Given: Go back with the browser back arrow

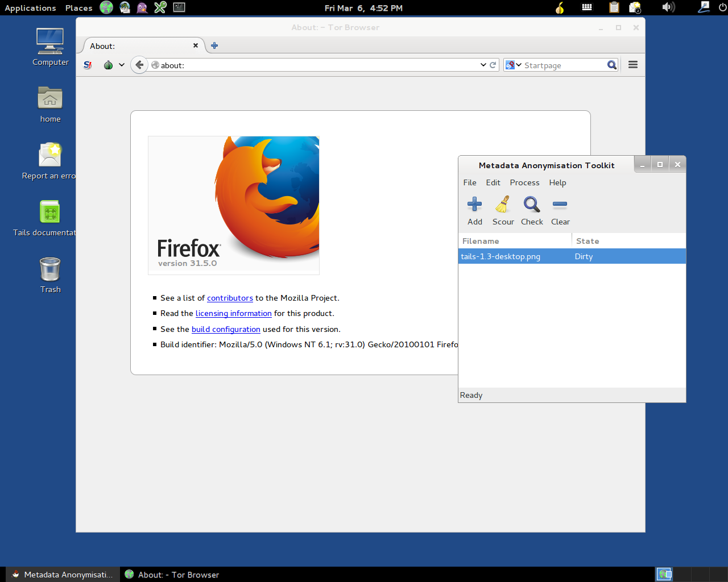Looking at the screenshot, I should point(139,65).
